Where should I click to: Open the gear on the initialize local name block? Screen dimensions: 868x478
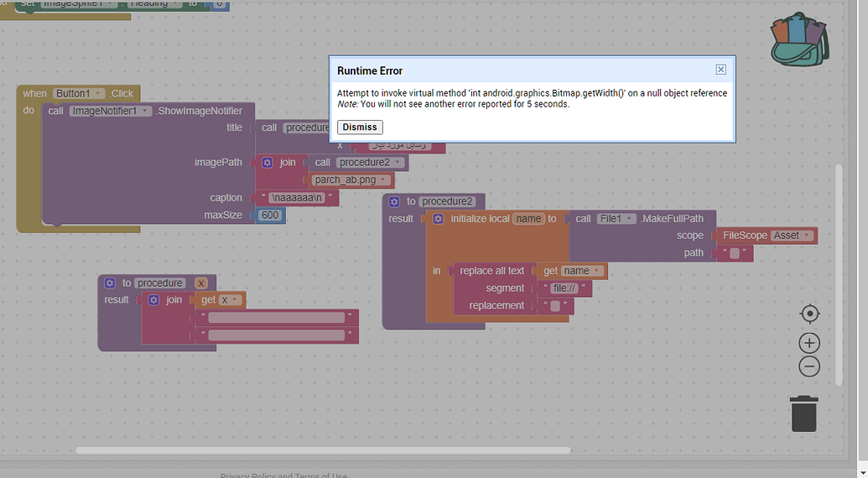(438, 219)
